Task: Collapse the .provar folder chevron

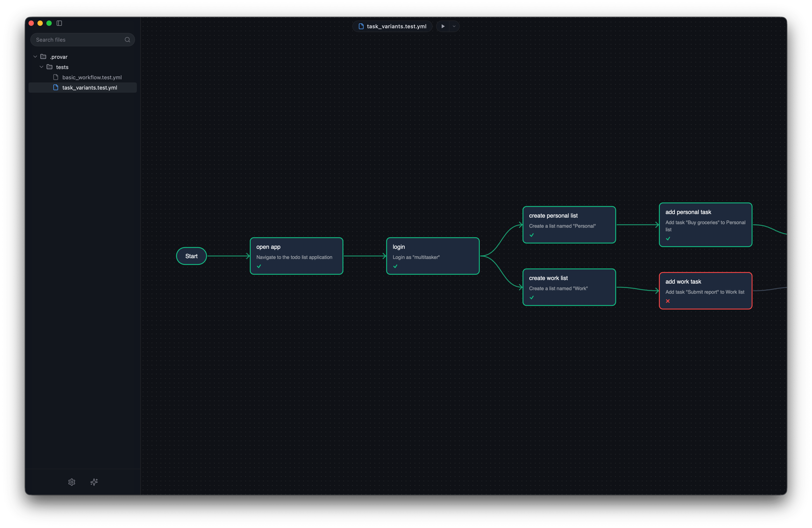Action: tap(35, 57)
